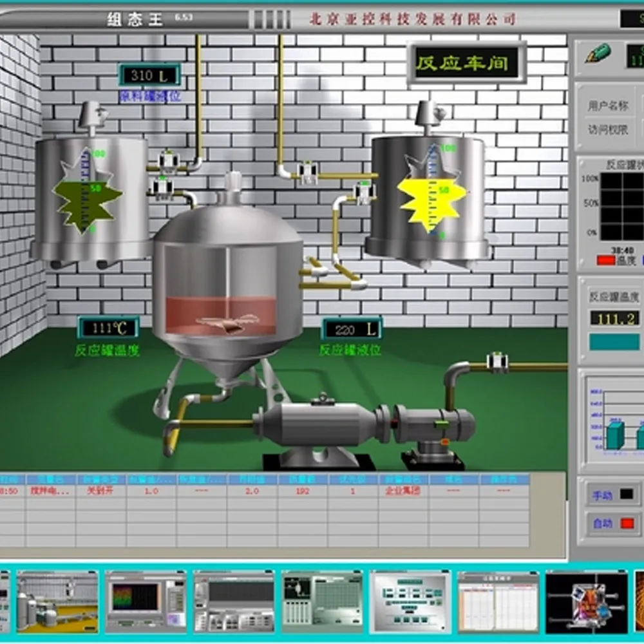Select the first alarm row with 关到开

click(x=100, y=491)
